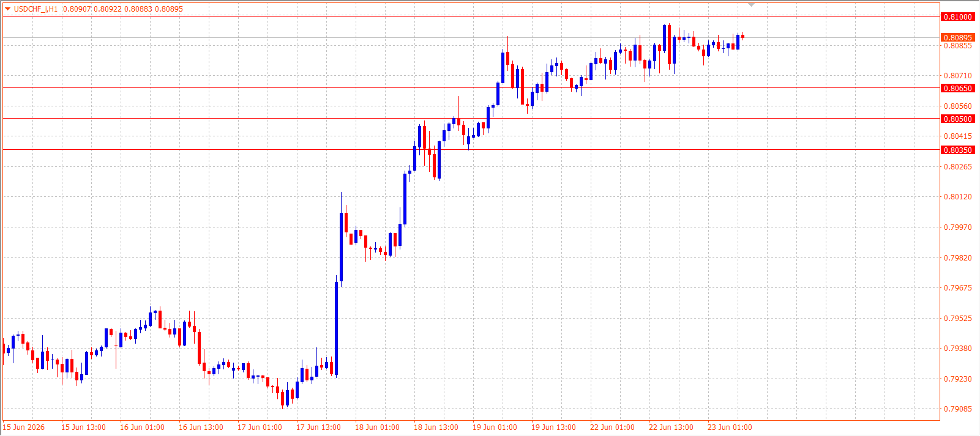The height and width of the screenshot is (436, 980).
Task: Click 0.79085 on the price scale
Action: coord(958,408)
